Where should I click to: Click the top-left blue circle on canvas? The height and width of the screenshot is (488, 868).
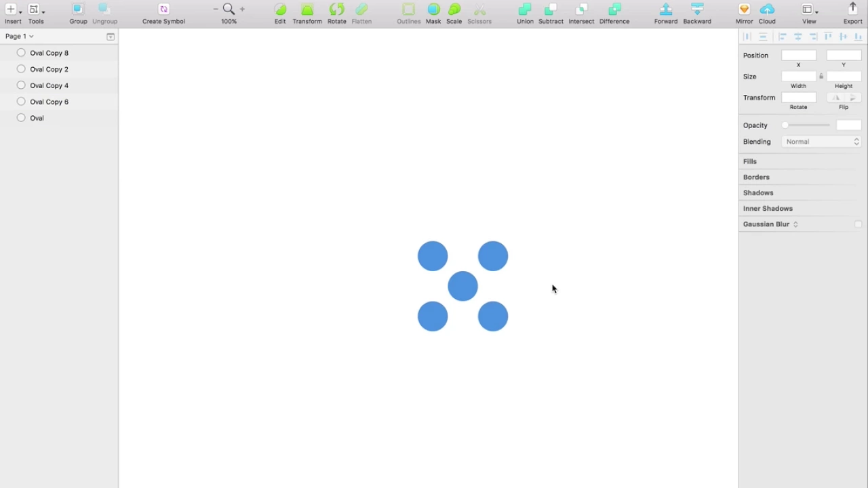pyautogui.click(x=433, y=256)
